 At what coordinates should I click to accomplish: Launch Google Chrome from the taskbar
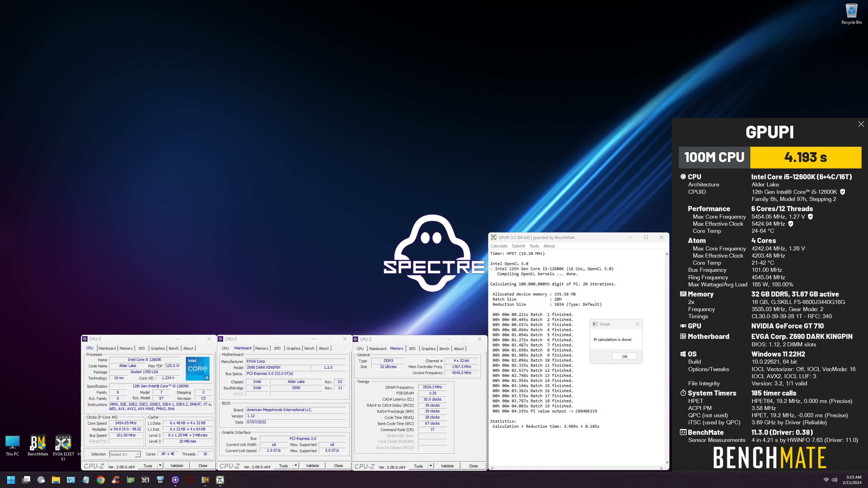click(x=101, y=480)
